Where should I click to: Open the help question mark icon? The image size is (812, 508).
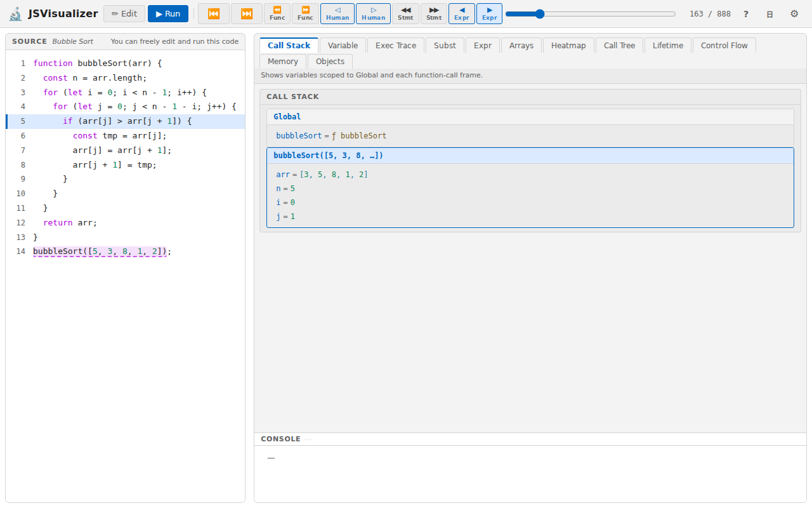(x=746, y=14)
